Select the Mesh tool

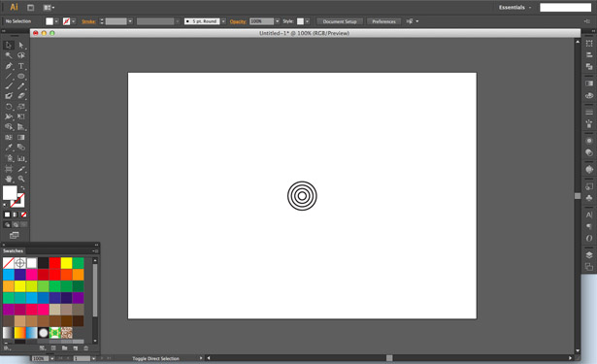9,137
